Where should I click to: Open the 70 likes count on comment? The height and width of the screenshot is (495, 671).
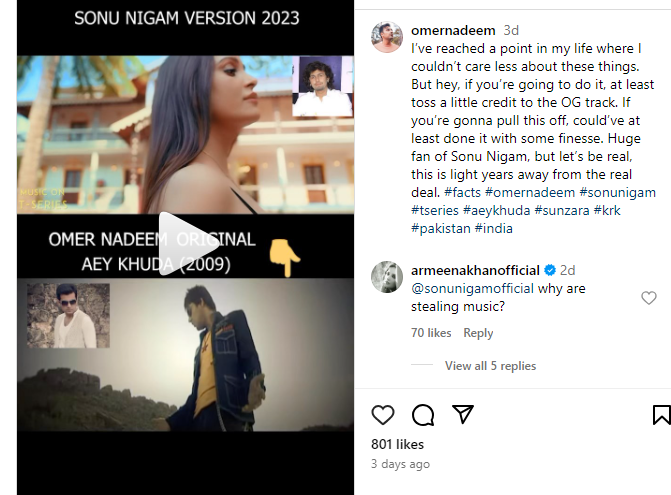click(x=431, y=333)
